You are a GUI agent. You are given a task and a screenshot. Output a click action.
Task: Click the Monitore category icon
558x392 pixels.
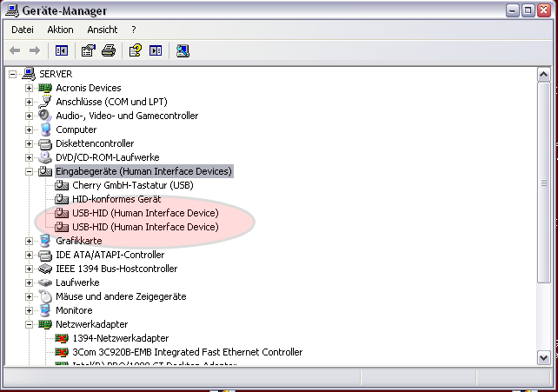[x=45, y=310]
